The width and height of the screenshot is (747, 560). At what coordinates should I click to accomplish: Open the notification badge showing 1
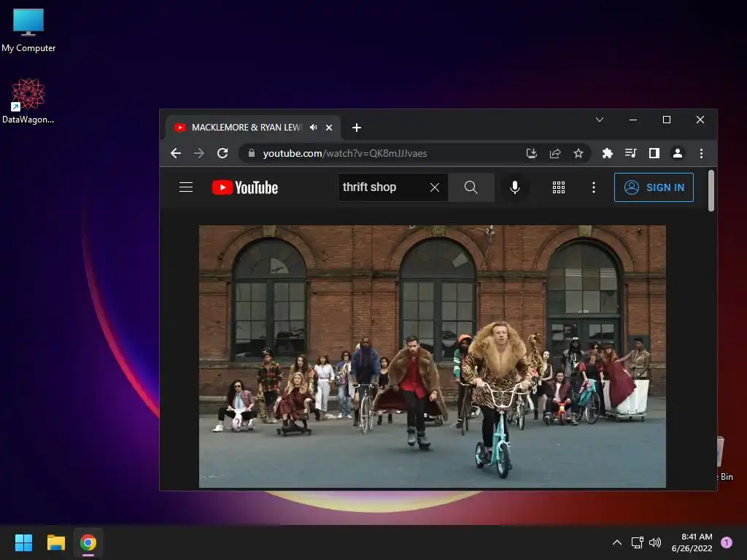(727, 542)
